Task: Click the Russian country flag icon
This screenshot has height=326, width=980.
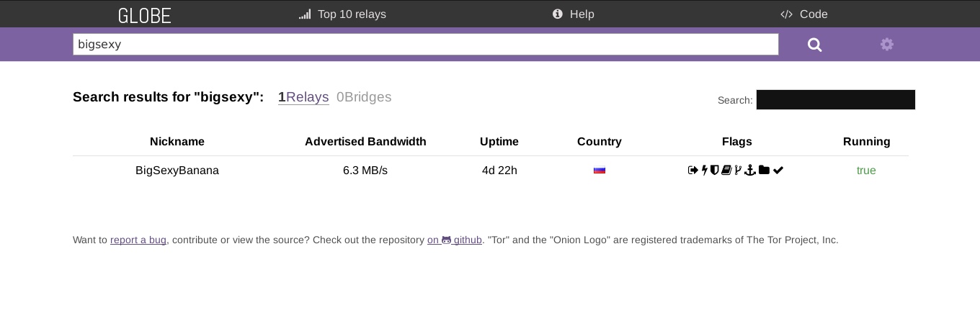Action: point(599,171)
